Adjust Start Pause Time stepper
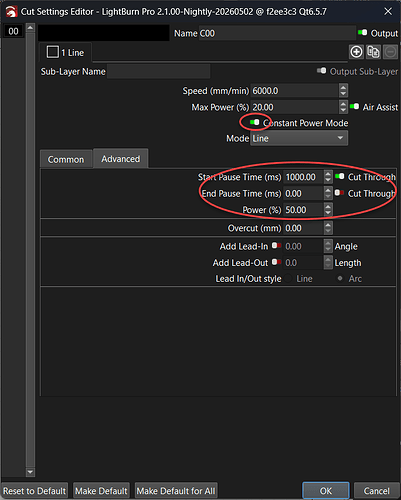Image resolution: width=401 pixels, height=500 pixels. point(328,177)
